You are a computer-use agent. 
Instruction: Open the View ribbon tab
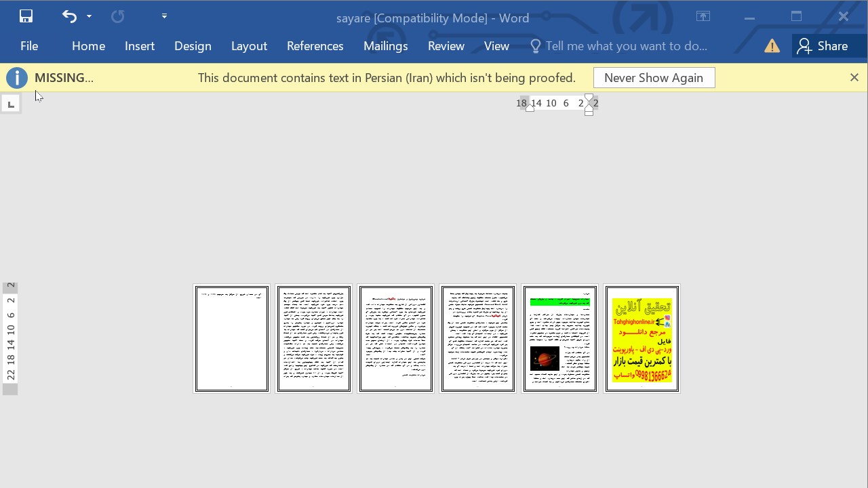pos(496,46)
